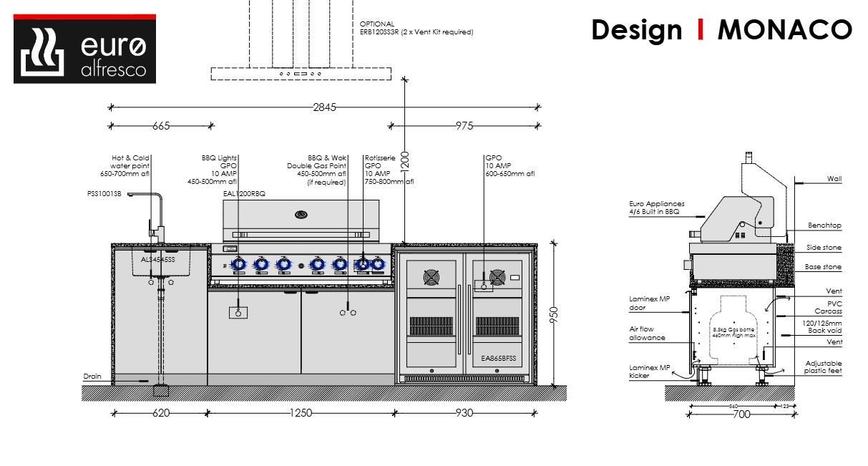Image resolution: width=868 pixels, height=466 pixels.
Task: Select the BBQ Lights GPO socket symbol
Action: pyautogui.click(x=238, y=312)
